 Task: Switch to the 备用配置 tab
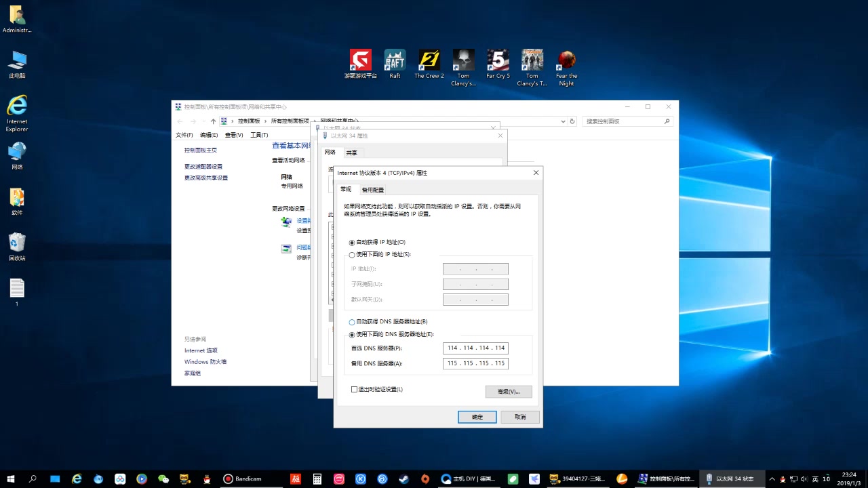pyautogui.click(x=372, y=190)
